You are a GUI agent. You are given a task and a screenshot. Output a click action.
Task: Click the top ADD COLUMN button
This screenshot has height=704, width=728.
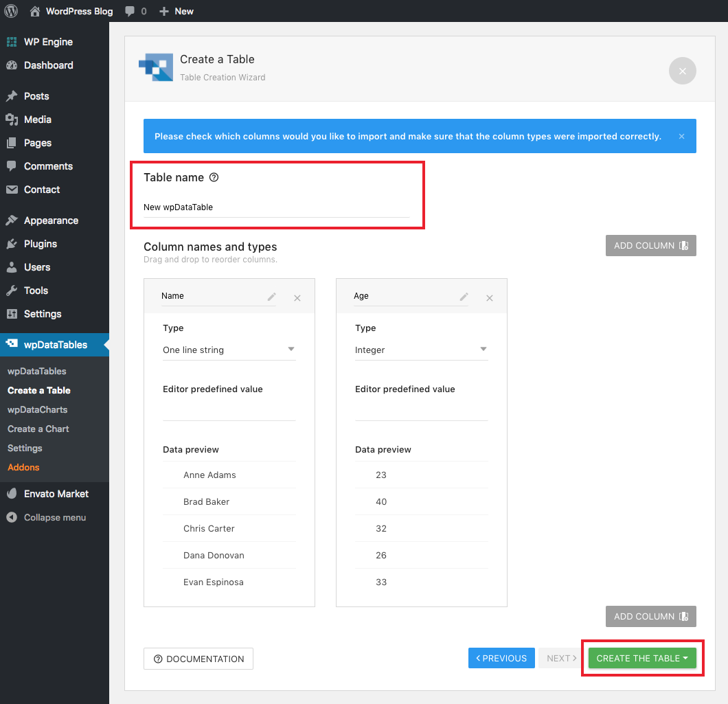[x=650, y=245]
